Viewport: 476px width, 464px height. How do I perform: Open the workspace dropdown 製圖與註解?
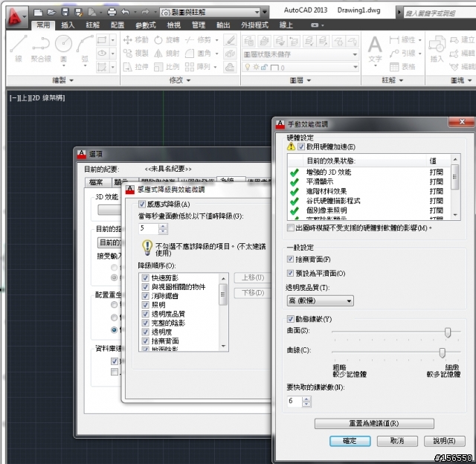coord(210,12)
